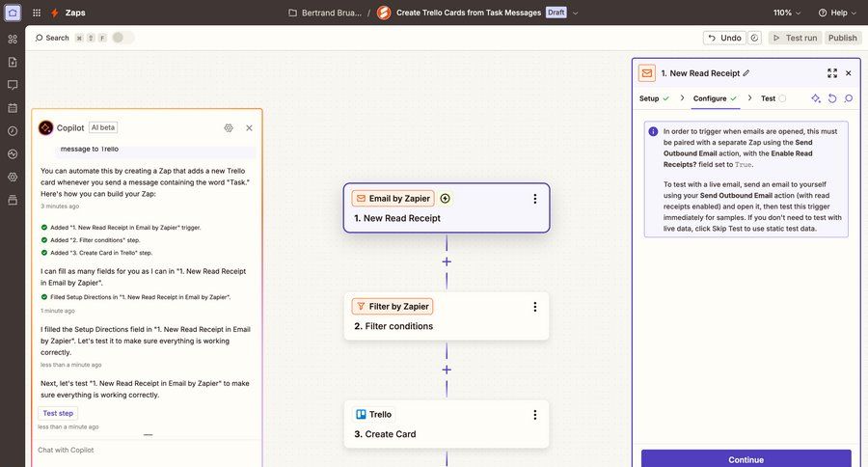The image size is (868, 467).
Task: Open the Help dropdown menu
Action: click(x=836, y=13)
